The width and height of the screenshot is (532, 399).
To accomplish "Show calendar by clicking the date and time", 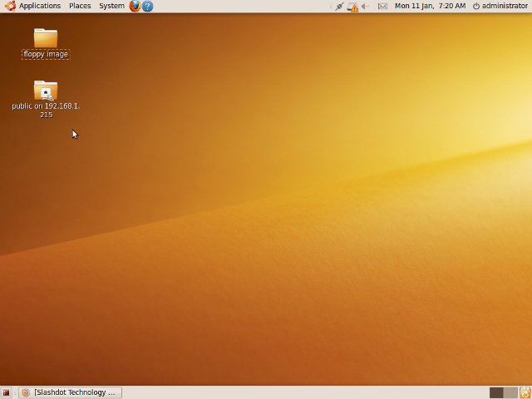I will tap(430, 6).
